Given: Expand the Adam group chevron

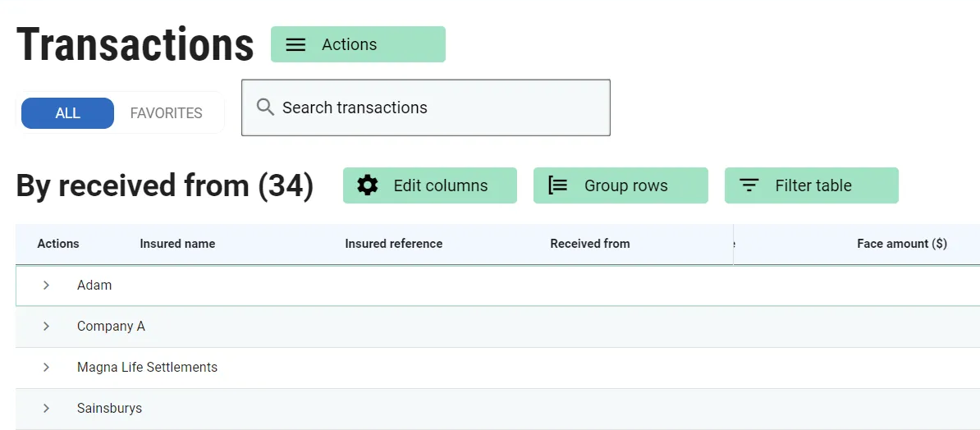Looking at the screenshot, I should click(x=46, y=286).
